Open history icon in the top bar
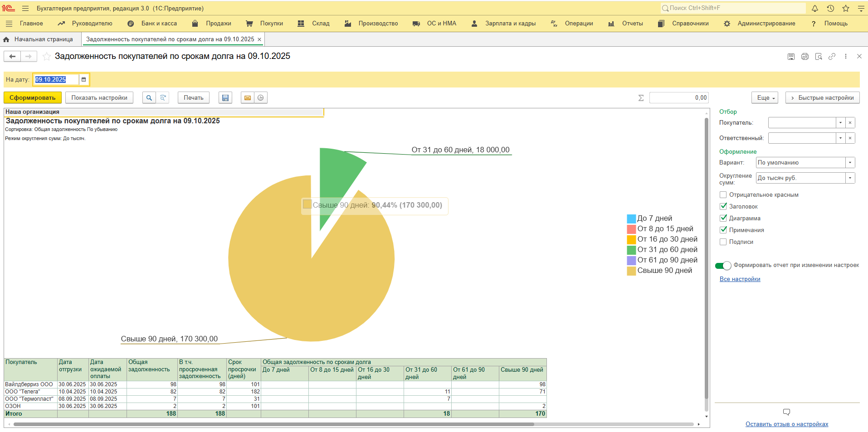 830,8
